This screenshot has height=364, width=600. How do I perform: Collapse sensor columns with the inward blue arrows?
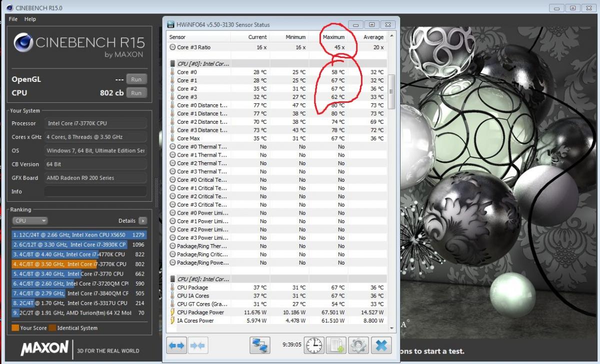[198, 346]
